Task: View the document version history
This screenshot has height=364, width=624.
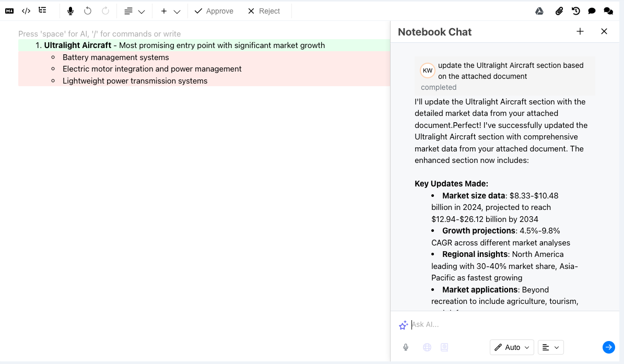Action: click(x=575, y=11)
